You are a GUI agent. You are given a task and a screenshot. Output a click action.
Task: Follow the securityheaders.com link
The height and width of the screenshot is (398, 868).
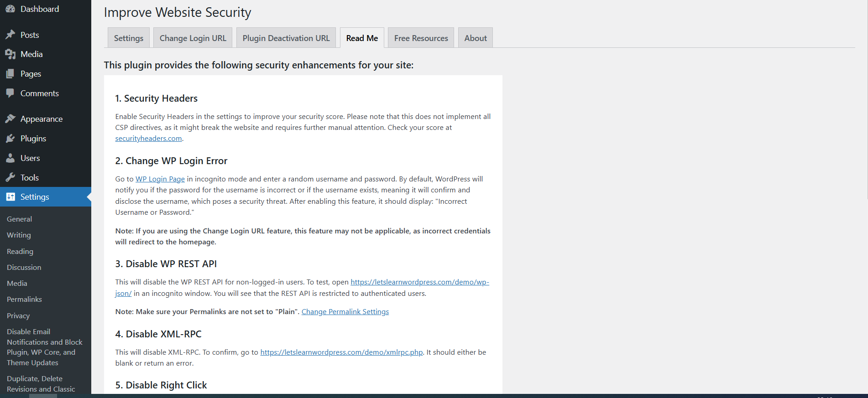point(148,139)
